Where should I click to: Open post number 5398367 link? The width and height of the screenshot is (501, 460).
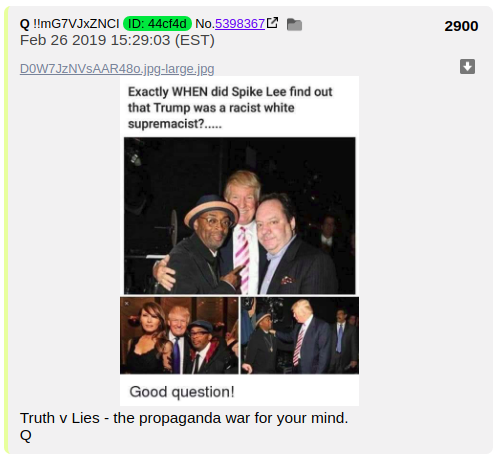(x=240, y=24)
